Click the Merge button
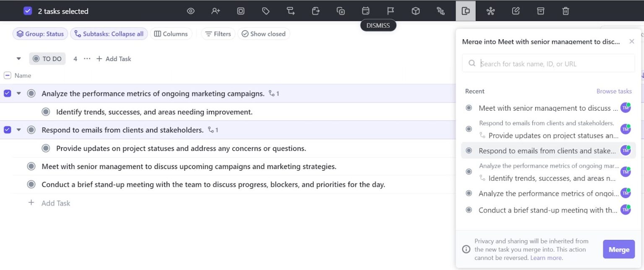The image size is (644, 270). pyautogui.click(x=619, y=249)
